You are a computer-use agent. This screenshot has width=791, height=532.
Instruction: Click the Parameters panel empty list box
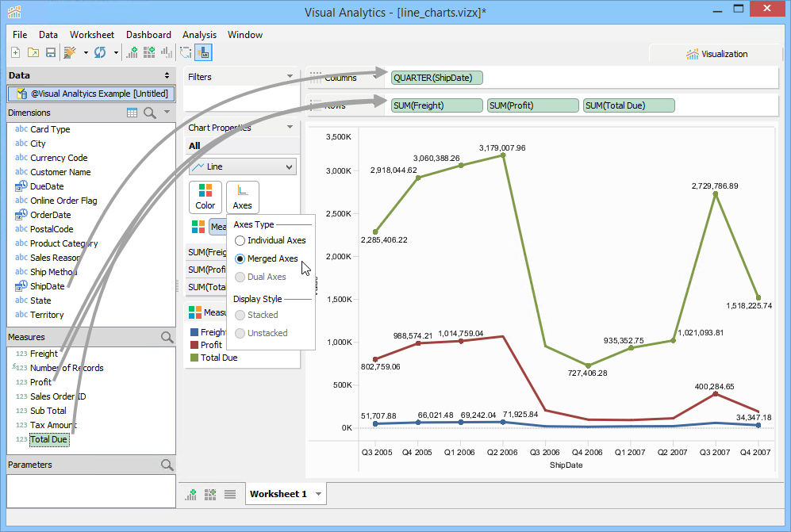(x=91, y=491)
